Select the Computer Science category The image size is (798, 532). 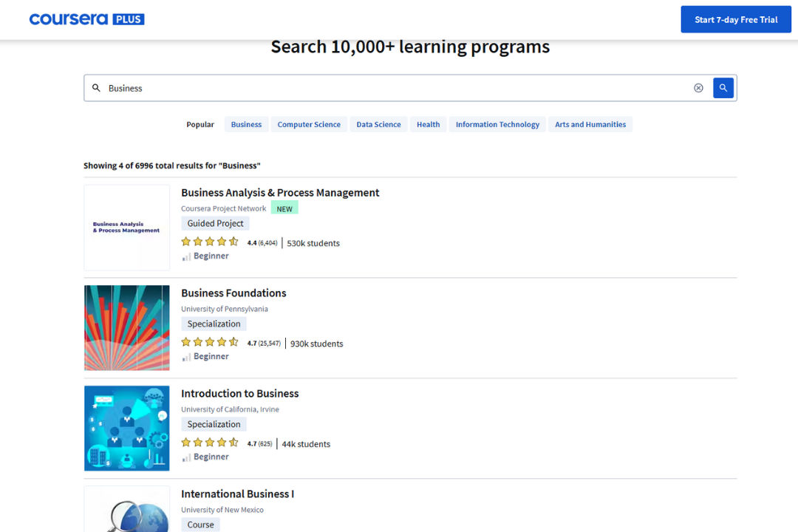pos(309,124)
